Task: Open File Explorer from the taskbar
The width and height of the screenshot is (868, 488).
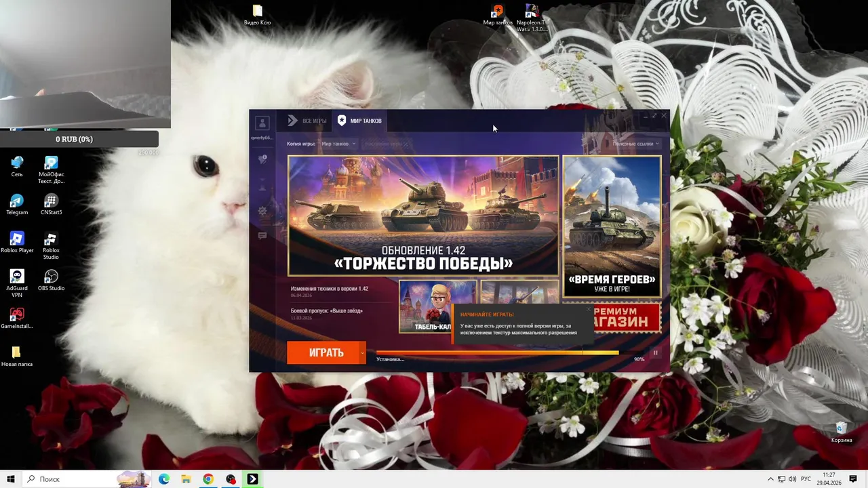Action: click(186, 479)
